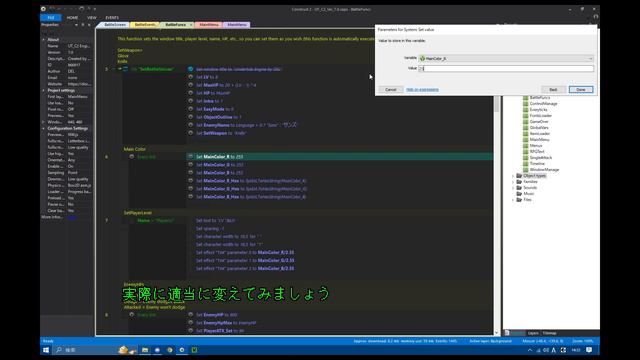Click system icon for 'Set SetWeapon' action
Screen dimensions: 640x360
pyautogui.click(x=191, y=133)
